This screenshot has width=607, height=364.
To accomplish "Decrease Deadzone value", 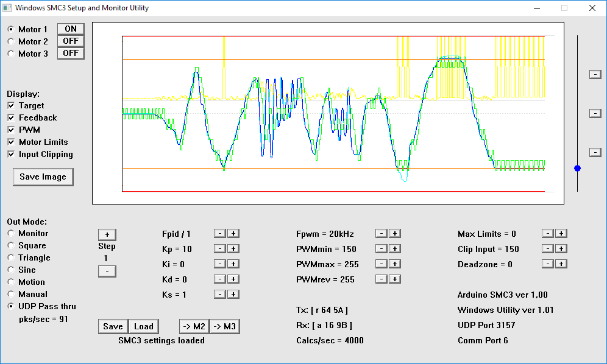I will [x=547, y=264].
